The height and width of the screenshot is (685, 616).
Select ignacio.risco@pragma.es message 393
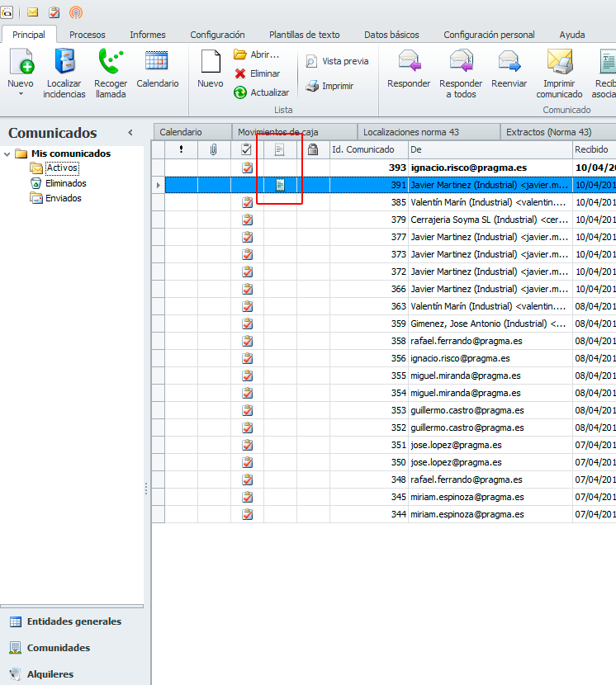click(x=469, y=168)
